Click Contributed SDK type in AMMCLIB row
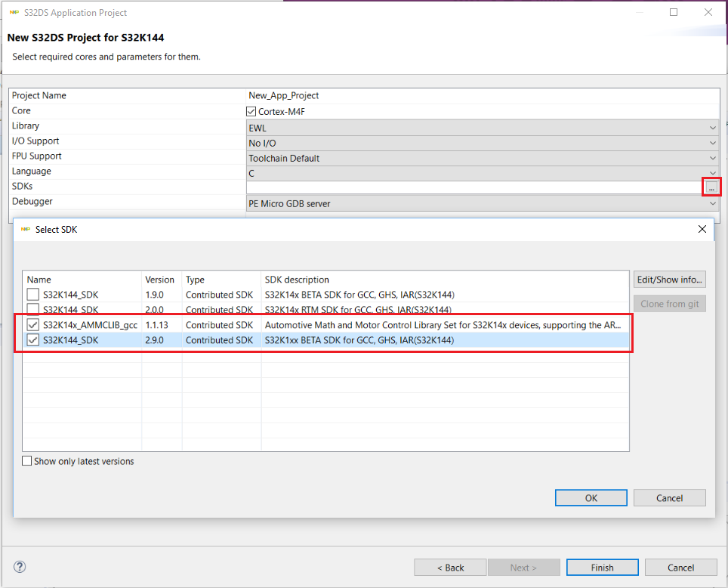The image size is (728, 588). tap(219, 325)
